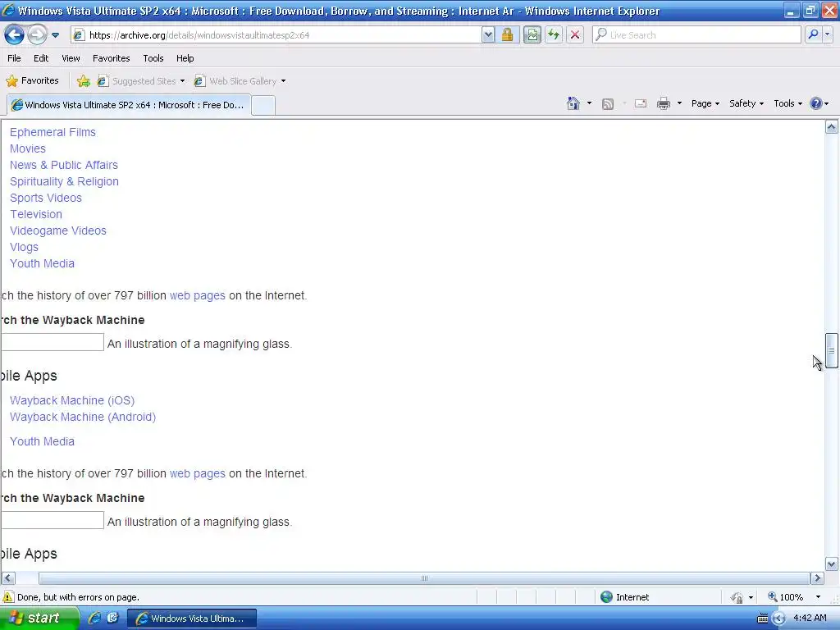The image size is (840, 630).
Task: Stop loading with red X icon
Action: [575, 35]
